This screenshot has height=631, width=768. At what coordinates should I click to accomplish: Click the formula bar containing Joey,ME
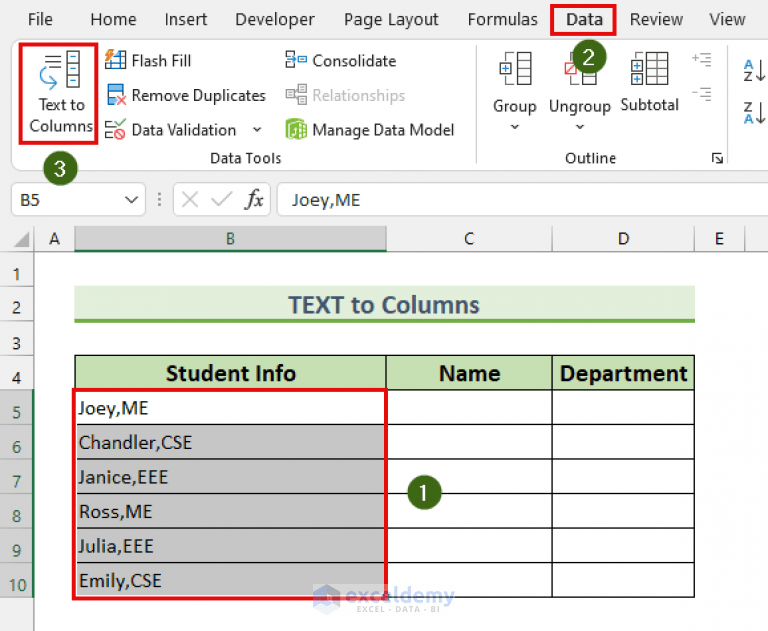click(x=522, y=200)
